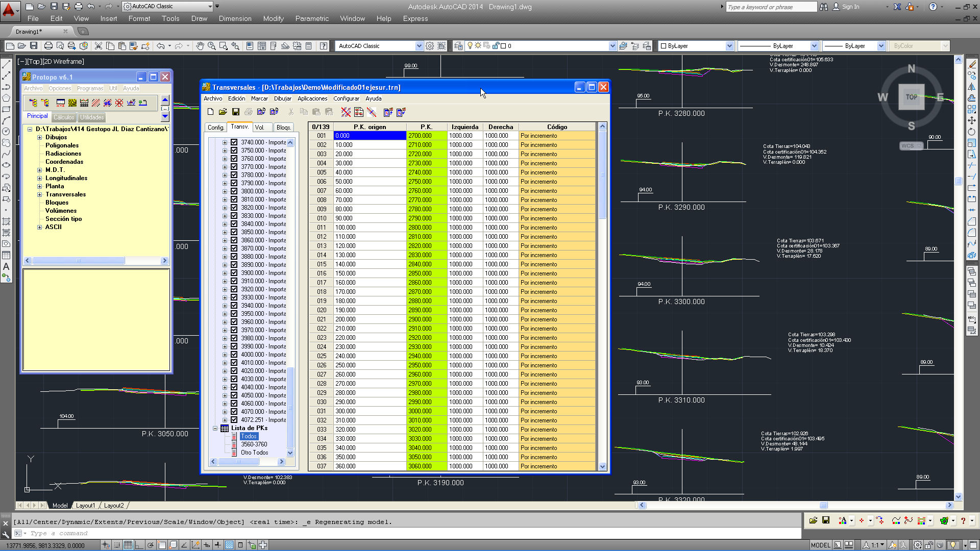
Task: Click the AutoCAD Pan hand tool
Action: tap(200, 46)
